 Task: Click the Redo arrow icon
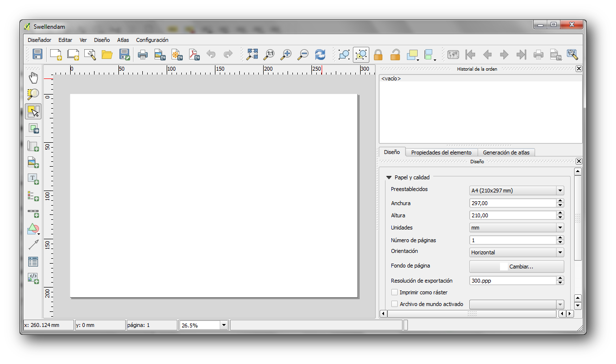click(228, 54)
